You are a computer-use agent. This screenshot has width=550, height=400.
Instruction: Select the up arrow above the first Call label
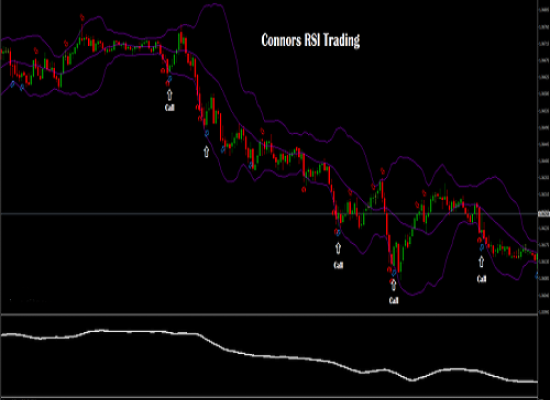point(169,94)
